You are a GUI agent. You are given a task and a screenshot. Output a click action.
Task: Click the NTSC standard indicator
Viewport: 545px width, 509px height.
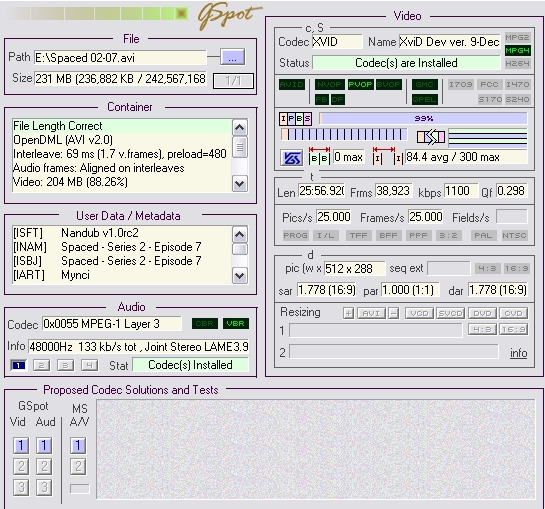tap(514, 235)
